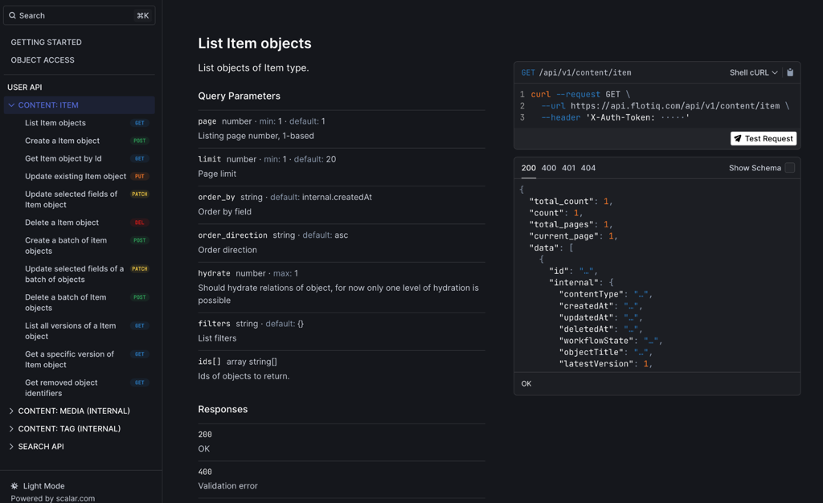The height and width of the screenshot is (504, 824).
Task: Click the Responses heading
Action: (x=223, y=409)
